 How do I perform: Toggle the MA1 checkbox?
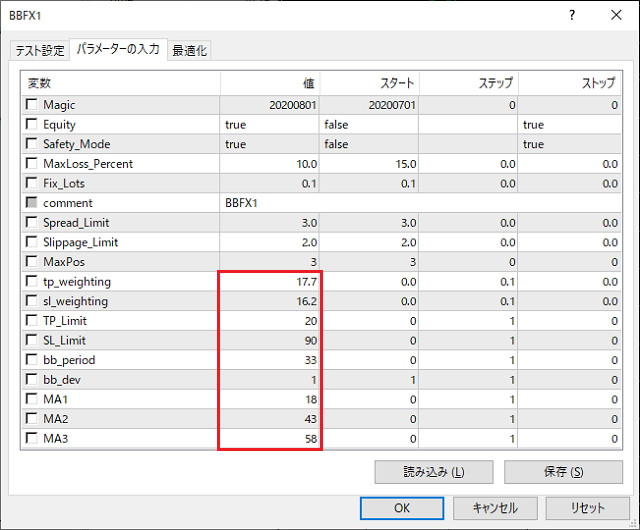click(31, 399)
